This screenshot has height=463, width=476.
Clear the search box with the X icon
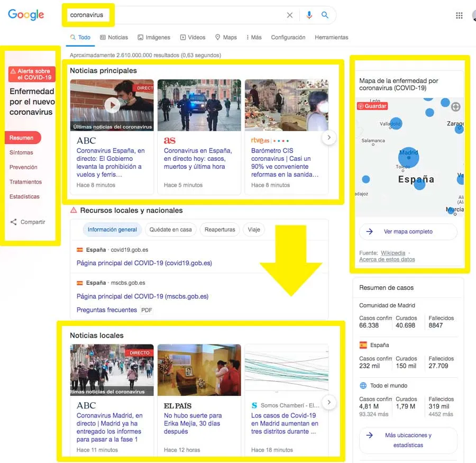(290, 15)
